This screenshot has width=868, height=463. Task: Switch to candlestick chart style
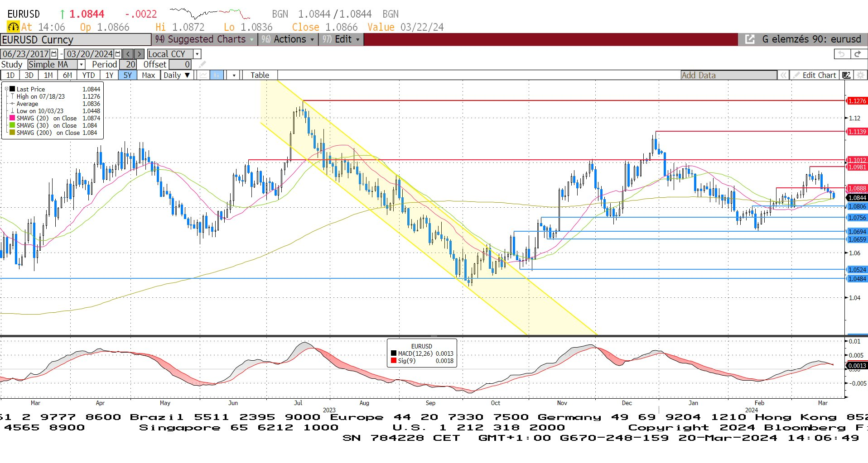point(217,75)
